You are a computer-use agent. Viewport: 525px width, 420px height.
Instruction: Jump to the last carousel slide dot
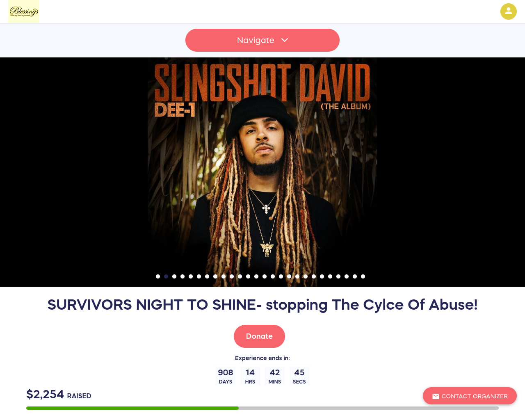coord(363,276)
